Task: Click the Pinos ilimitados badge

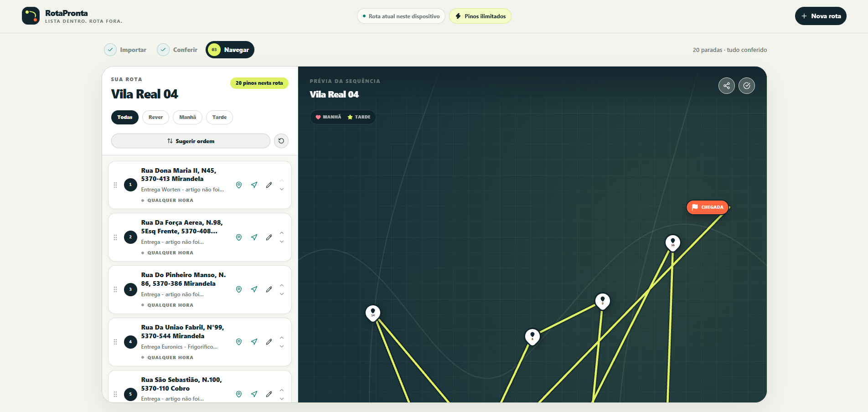Action: pyautogui.click(x=480, y=16)
